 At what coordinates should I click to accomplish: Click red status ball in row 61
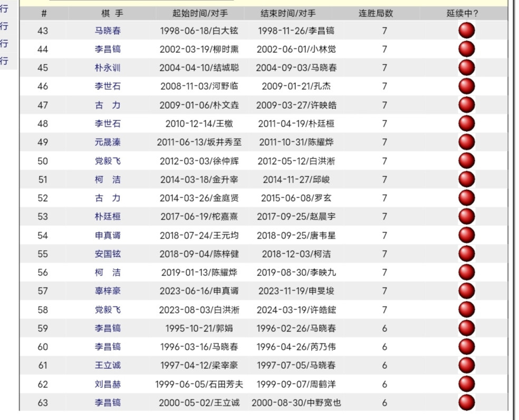(x=467, y=365)
